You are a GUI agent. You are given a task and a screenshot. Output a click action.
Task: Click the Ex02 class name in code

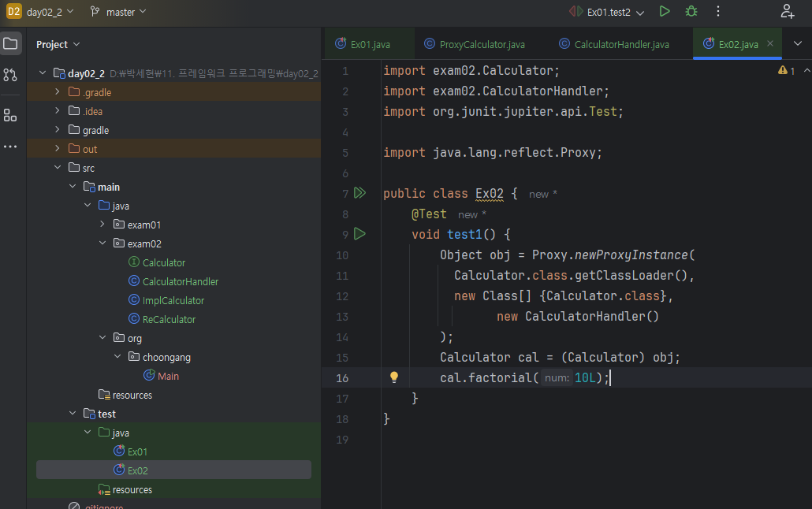click(x=490, y=194)
